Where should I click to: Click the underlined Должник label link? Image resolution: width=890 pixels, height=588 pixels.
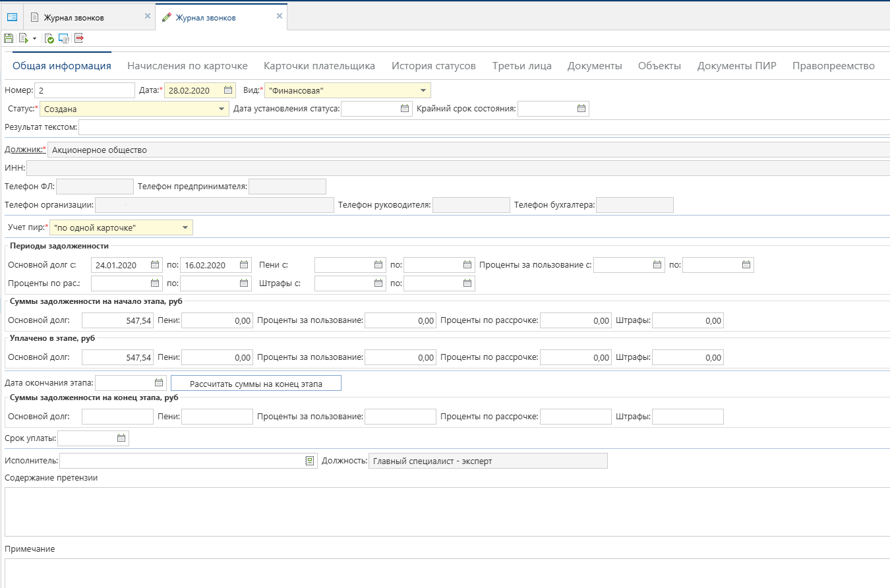click(24, 150)
